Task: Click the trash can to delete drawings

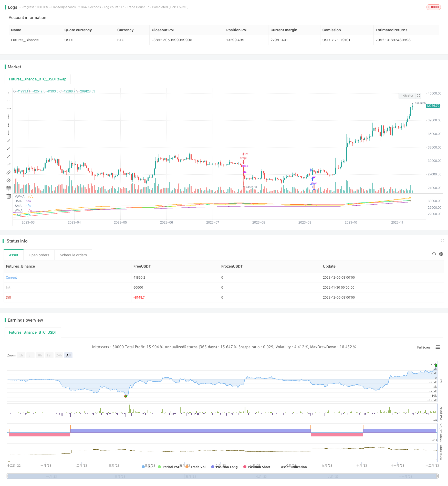Action: coord(9,196)
